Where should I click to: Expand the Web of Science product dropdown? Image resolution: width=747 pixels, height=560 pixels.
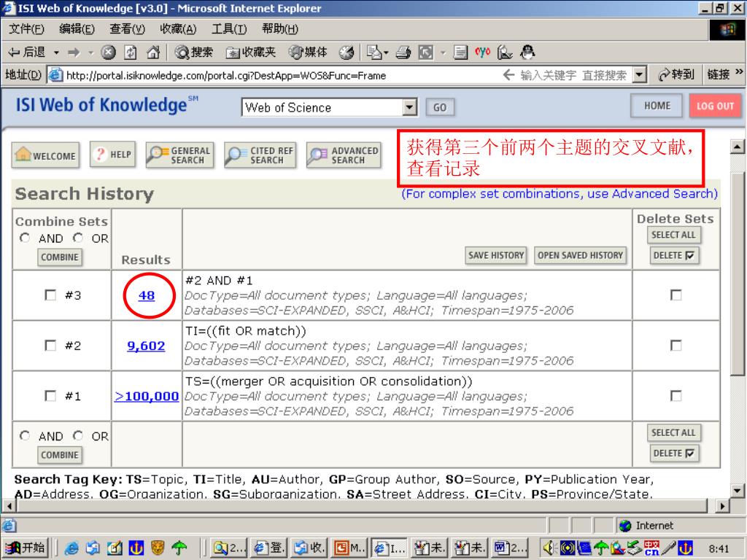(409, 107)
